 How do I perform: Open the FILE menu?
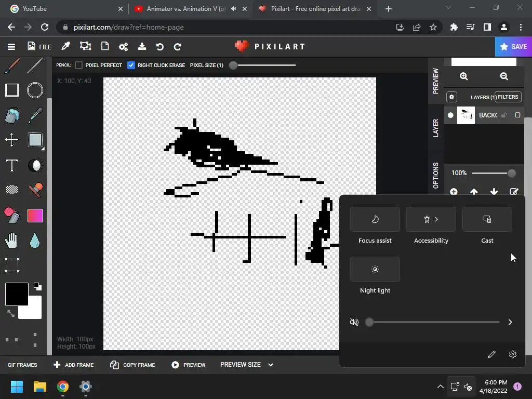(x=39, y=46)
